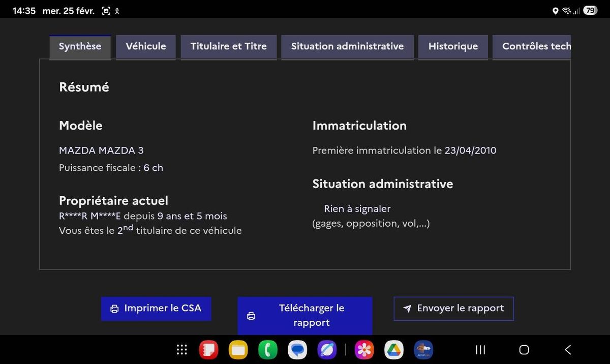Screen dimensions: 610x364
Task: Click the Envoyer le rapport button
Action: pyautogui.click(x=454, y=309)
